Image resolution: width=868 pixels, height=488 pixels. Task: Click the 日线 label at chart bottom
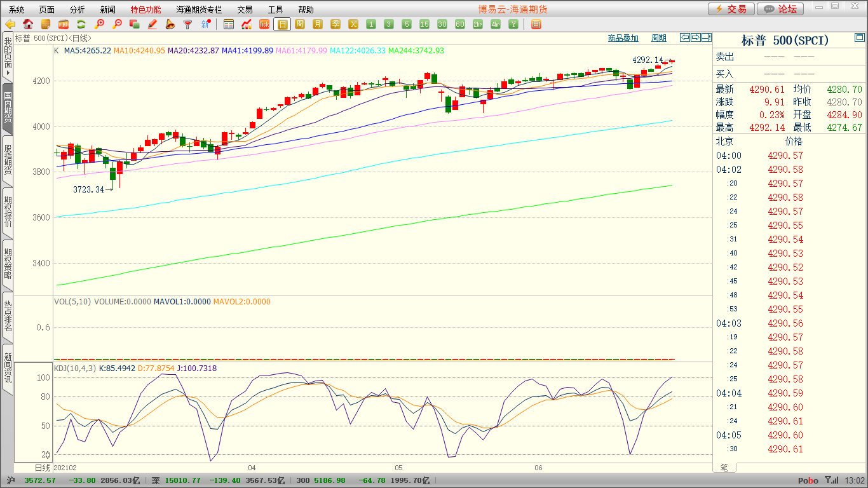[42, 468]
